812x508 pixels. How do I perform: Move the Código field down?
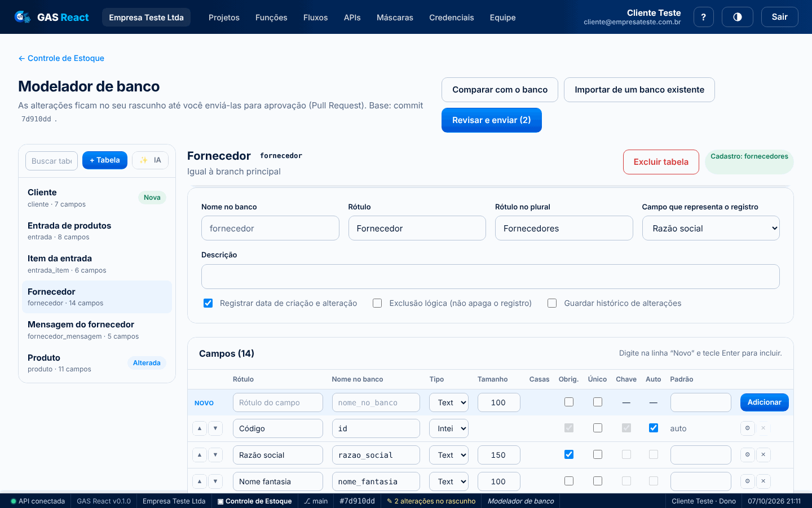[x=215, y=428]
